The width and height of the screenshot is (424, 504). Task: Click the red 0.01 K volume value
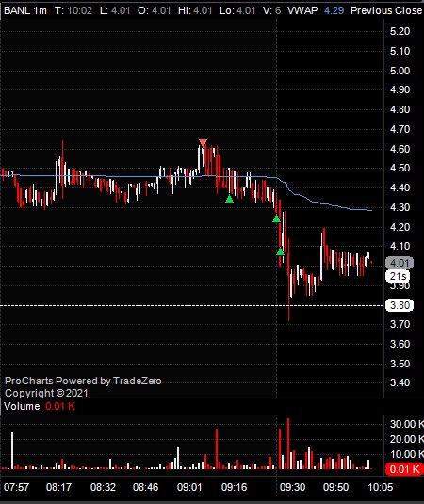[60, 406]
